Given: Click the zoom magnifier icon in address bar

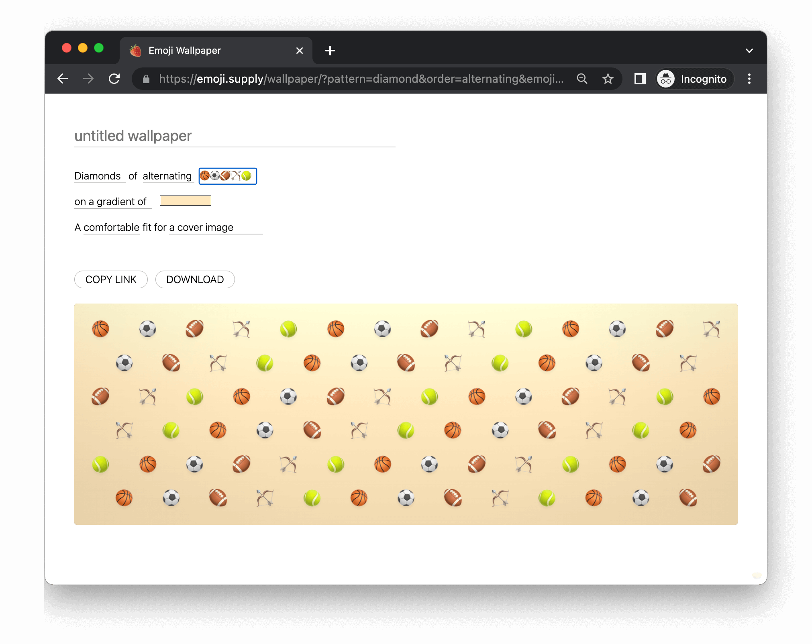Looking at the screenshot, I should (582, 79).
